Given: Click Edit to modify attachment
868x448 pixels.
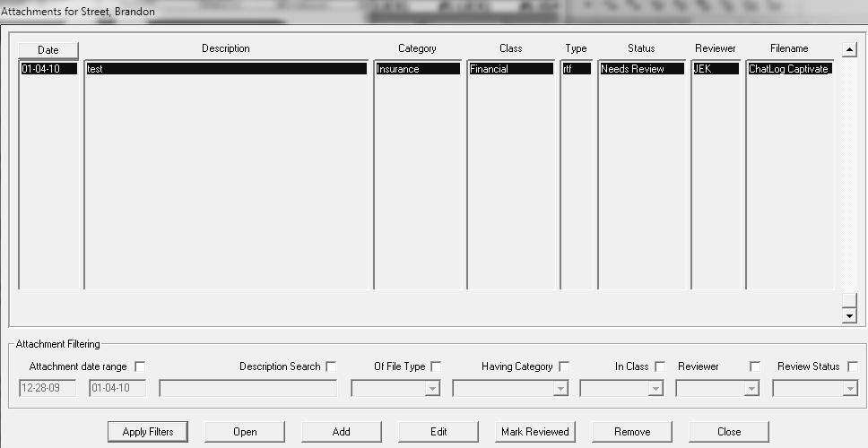Looking at the screenshot, I should click(438, 432).
